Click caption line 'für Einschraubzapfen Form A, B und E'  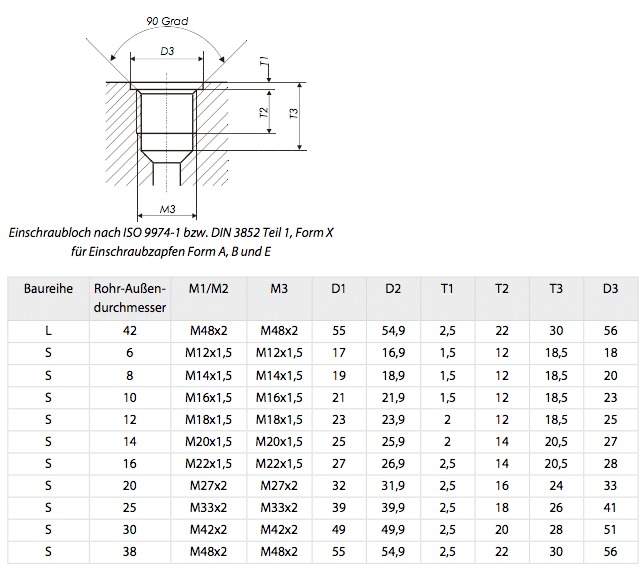tap(171, 251)
